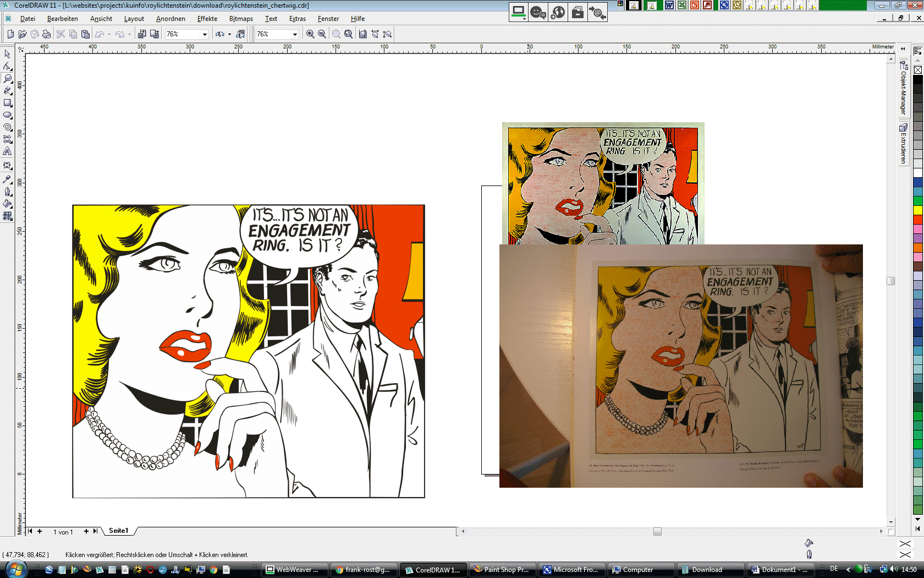Click the Undo arrow icon
924x578 pixels.
pyautogui.click(x=100, y=34)
